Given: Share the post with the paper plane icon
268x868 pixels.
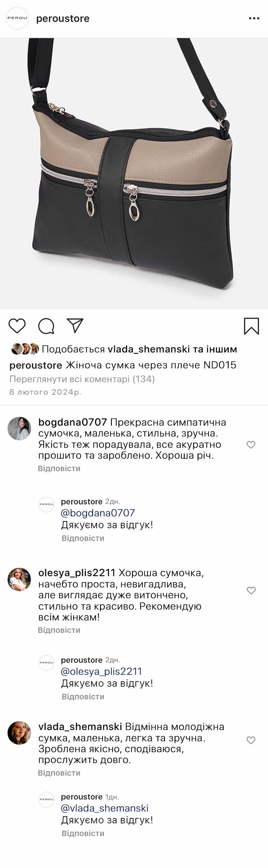Looking at the screenshot, I should pyautogui.click(x=75, y=326).
